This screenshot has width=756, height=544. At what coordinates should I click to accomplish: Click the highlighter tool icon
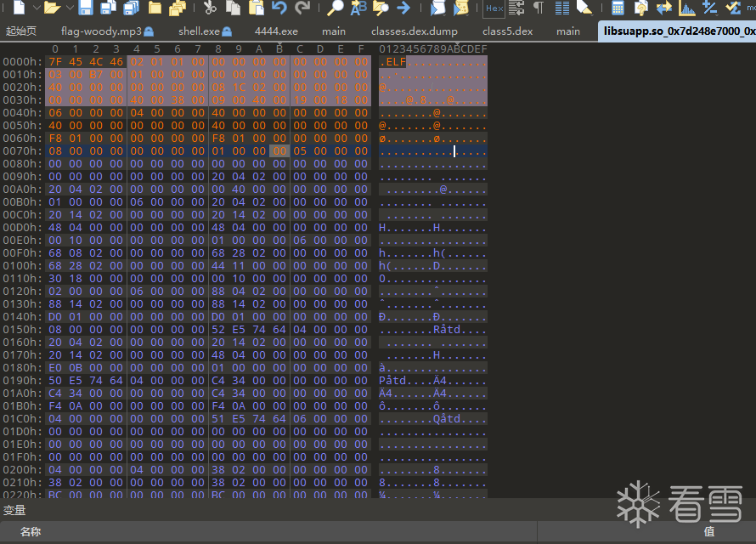[x=584, y=8]
